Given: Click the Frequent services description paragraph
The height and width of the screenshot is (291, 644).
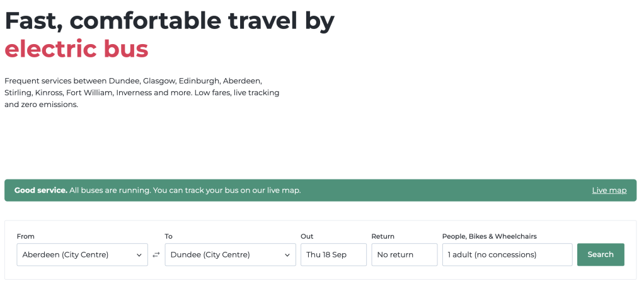Looking at the screenshot, I should point(142,93).
